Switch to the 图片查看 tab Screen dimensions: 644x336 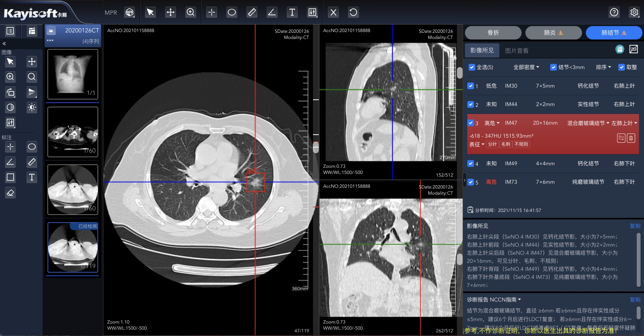[517, 51]
